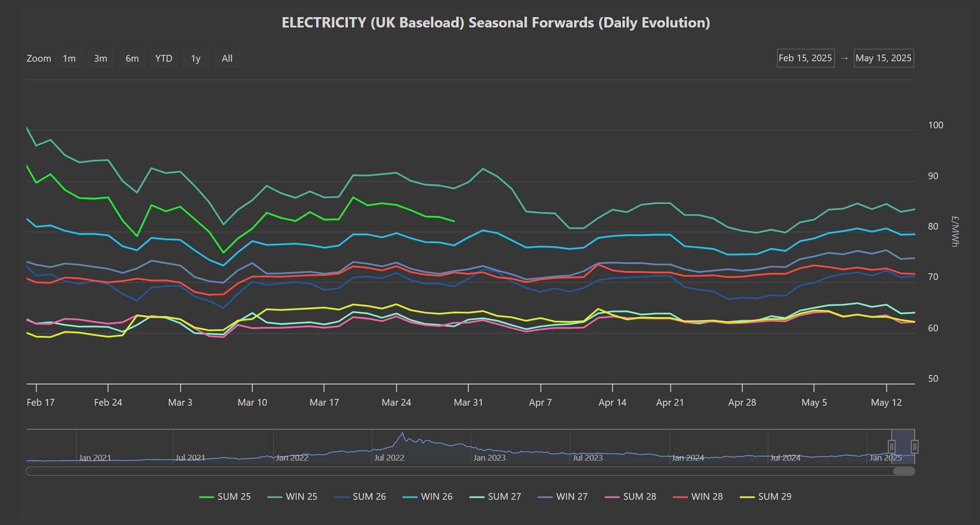The height and width of the screenshot is (525, 980).
Task: Click the Mar 10 x-axis label
Action: click(x=252, y=403)
